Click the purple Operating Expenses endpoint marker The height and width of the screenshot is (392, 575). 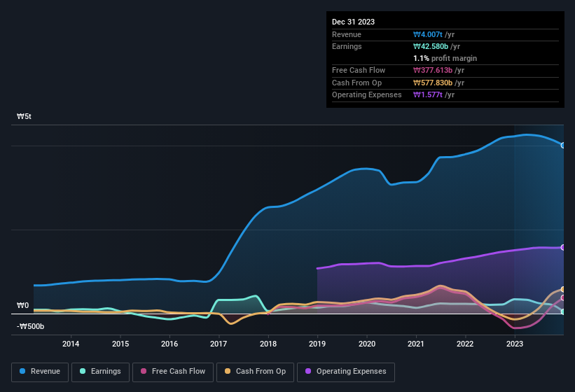(563, 248)
